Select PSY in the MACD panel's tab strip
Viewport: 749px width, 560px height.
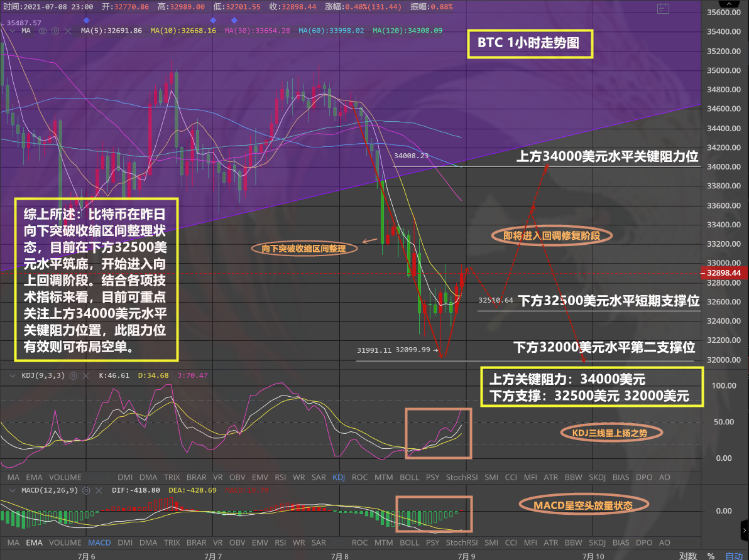(433, 543)
